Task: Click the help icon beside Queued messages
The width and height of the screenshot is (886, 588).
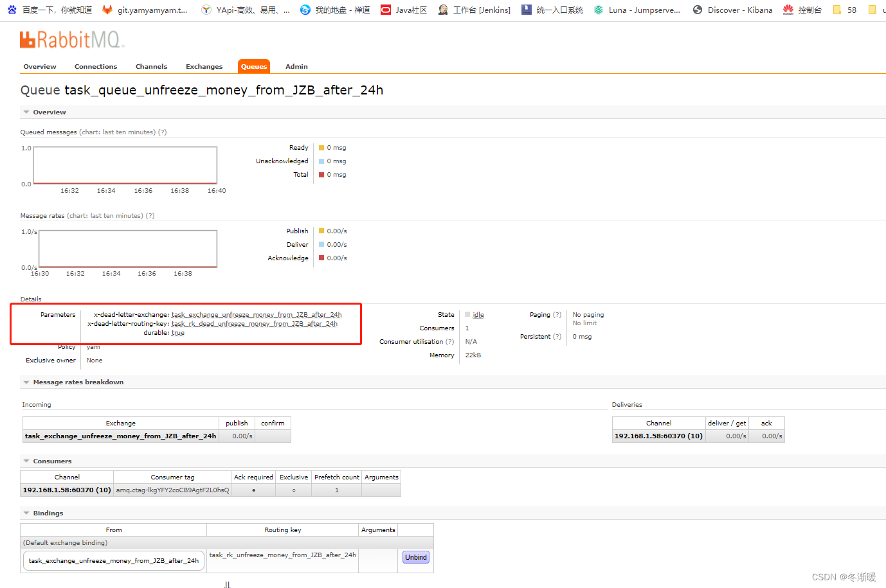Action: tap(162, 132)
